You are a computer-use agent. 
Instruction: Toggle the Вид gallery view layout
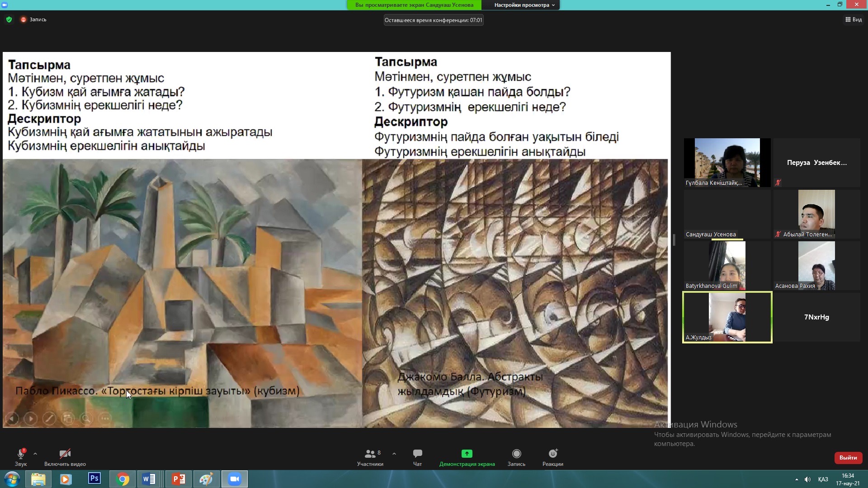(854, 19)
